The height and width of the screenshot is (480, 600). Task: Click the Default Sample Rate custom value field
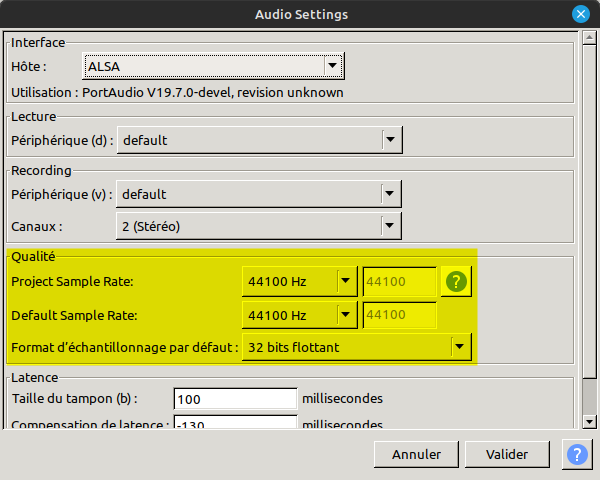click(x=399, y=315)
